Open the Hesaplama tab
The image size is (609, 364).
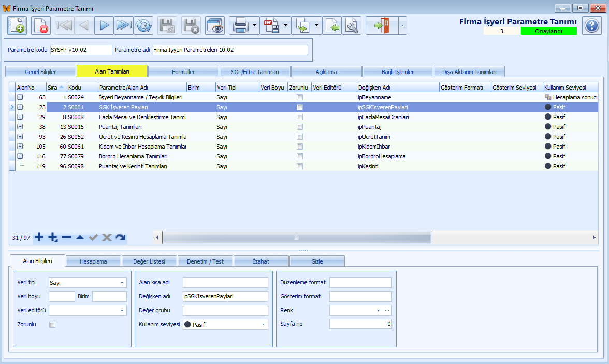(x=93, y=261)
